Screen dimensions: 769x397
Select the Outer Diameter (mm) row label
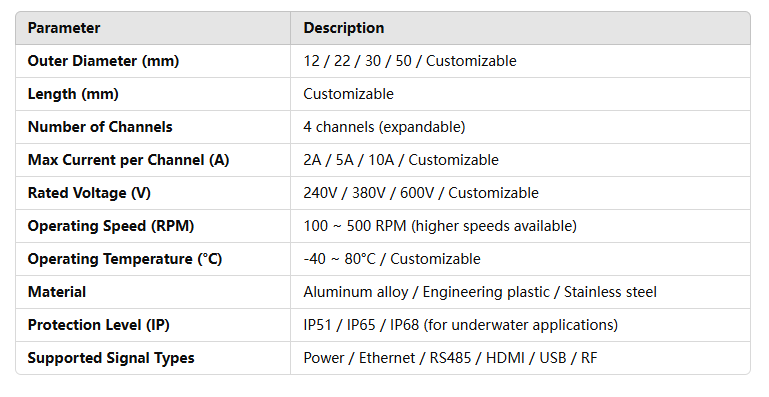pos(103,61)
